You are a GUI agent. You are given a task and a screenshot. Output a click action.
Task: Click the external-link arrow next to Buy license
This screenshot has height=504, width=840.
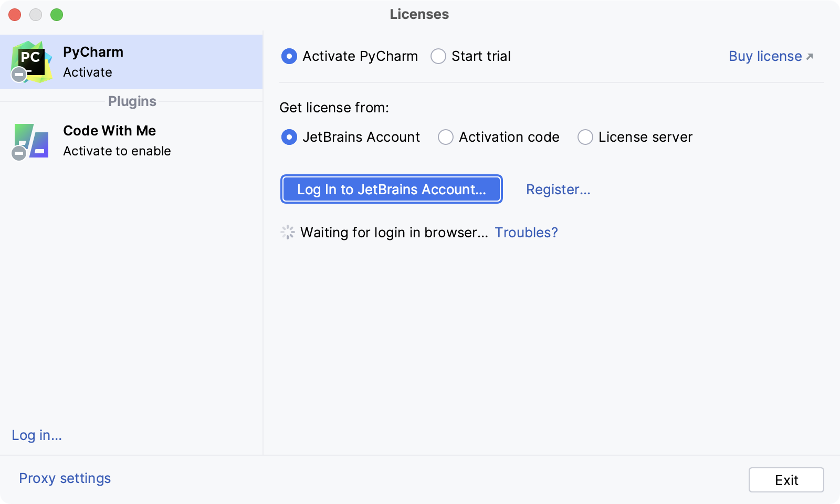(809, 55)
